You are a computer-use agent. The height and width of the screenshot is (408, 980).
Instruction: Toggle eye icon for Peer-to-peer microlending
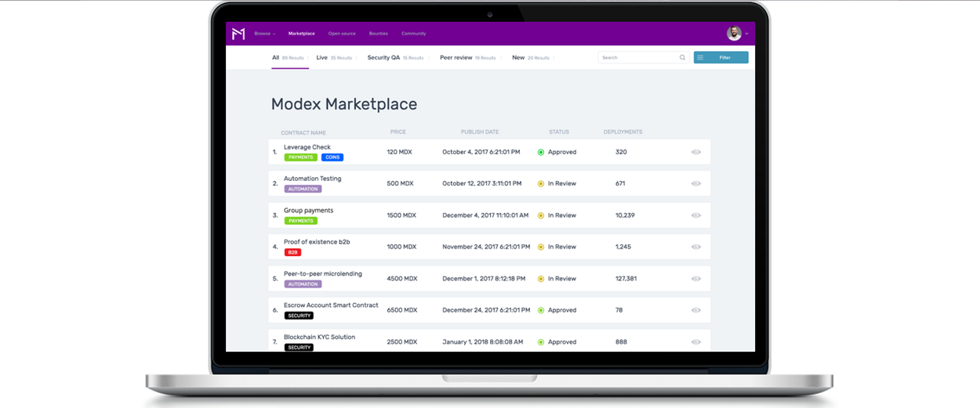pos(696,279)
